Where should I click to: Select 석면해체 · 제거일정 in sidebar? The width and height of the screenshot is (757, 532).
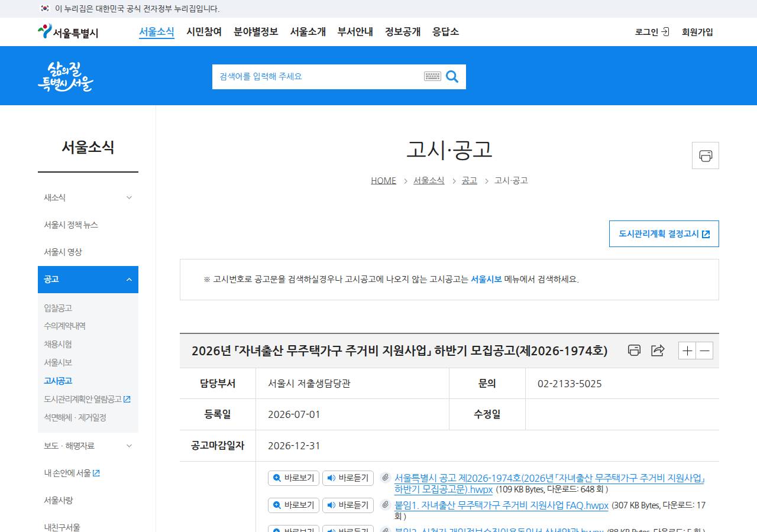[x=75, y=417]
